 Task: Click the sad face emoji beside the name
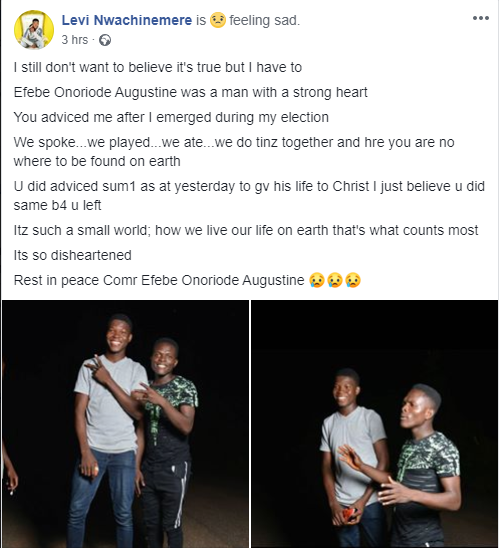point(218,20)
